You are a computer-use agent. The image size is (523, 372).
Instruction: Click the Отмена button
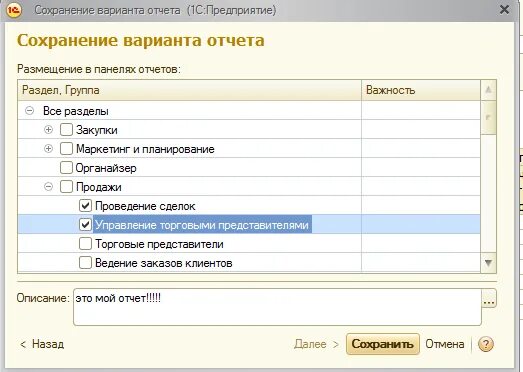click(x=445, y=344)
